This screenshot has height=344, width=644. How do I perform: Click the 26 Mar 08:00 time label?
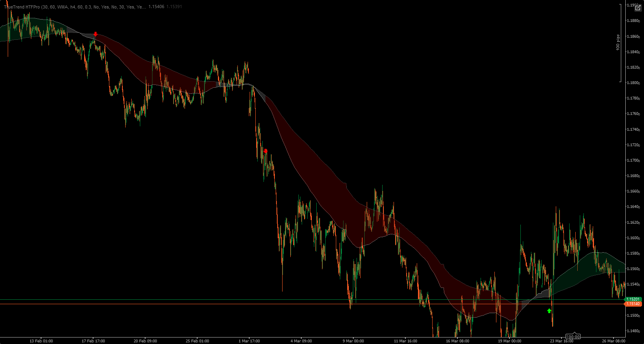[x=614, y=341]
